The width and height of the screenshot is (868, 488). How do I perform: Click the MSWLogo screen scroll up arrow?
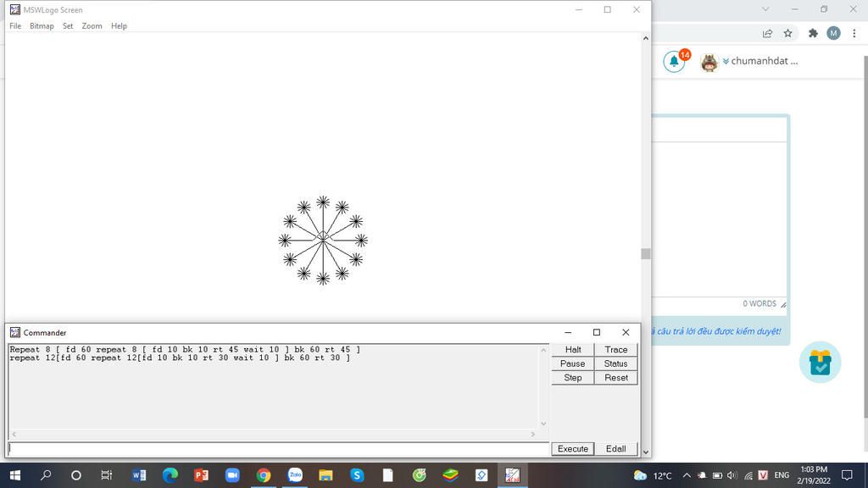(645, 38)
